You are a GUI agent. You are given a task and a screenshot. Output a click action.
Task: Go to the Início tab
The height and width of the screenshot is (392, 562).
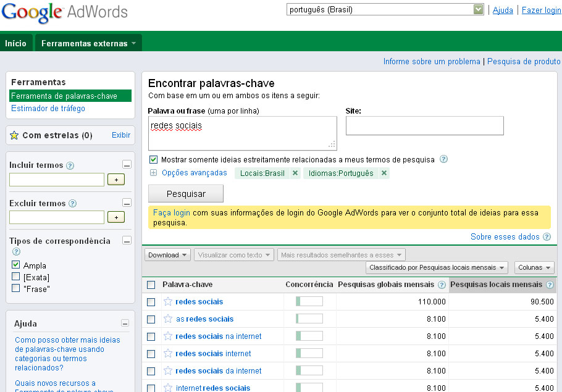coord(16,43)
